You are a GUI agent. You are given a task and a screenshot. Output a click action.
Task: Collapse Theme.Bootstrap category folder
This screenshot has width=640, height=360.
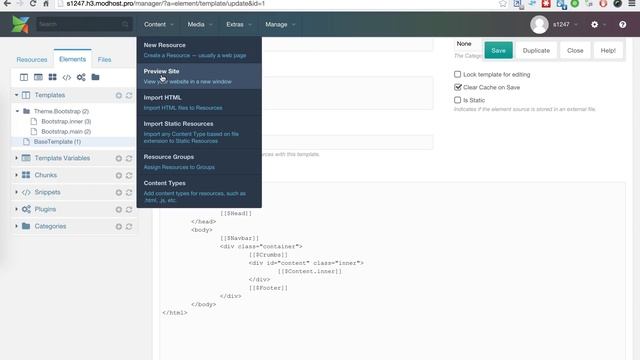17,111
